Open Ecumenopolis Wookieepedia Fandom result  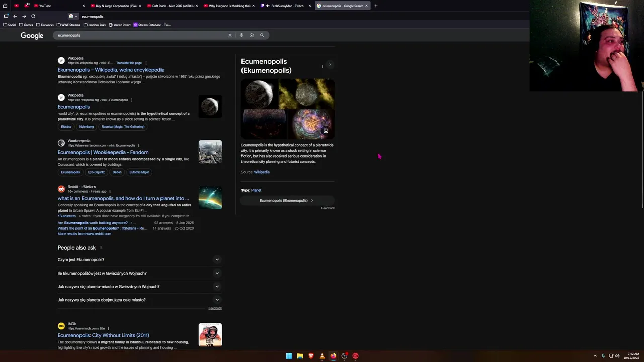pos(103,152)
